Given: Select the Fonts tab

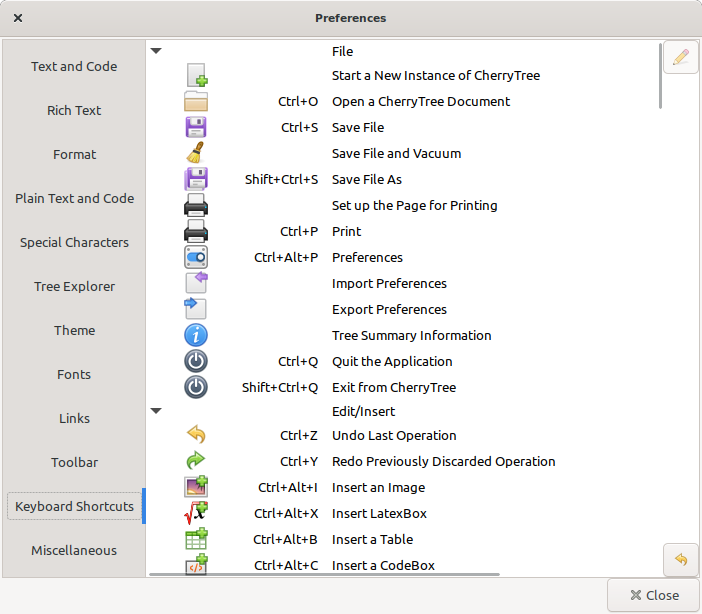Looking at the screenshot, I should 74,374.
